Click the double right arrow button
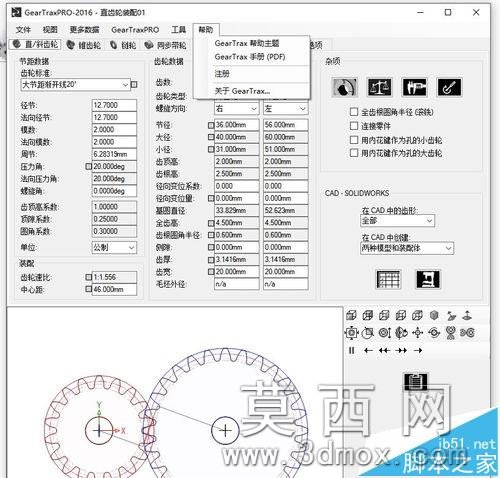The height and width of the screenshot is (478, 500). click(x=401, y=350)
